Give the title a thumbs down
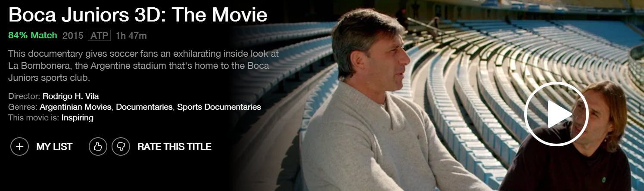Viewport: 644px width, 191px height. [121, 147]
